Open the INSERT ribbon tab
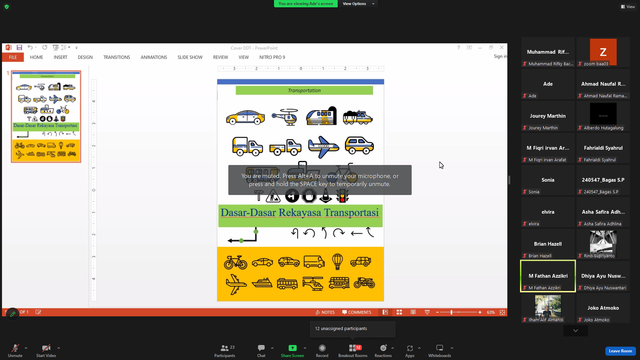Viewport: 640px width, 360px height. [60, 57]
